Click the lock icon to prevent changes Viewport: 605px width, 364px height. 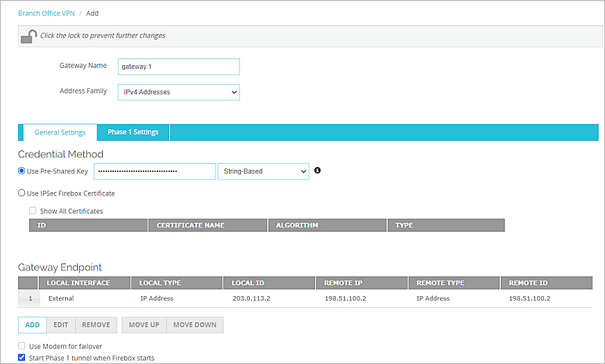coord(28,36)
